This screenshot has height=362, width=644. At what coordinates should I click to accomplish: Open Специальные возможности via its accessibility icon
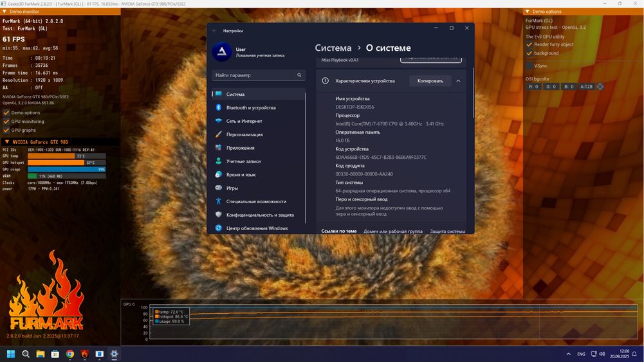(x=219, y=201)
